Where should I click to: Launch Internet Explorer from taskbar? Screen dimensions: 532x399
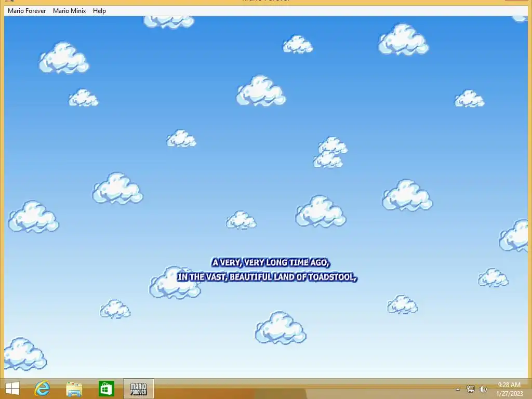pos(43,389)
